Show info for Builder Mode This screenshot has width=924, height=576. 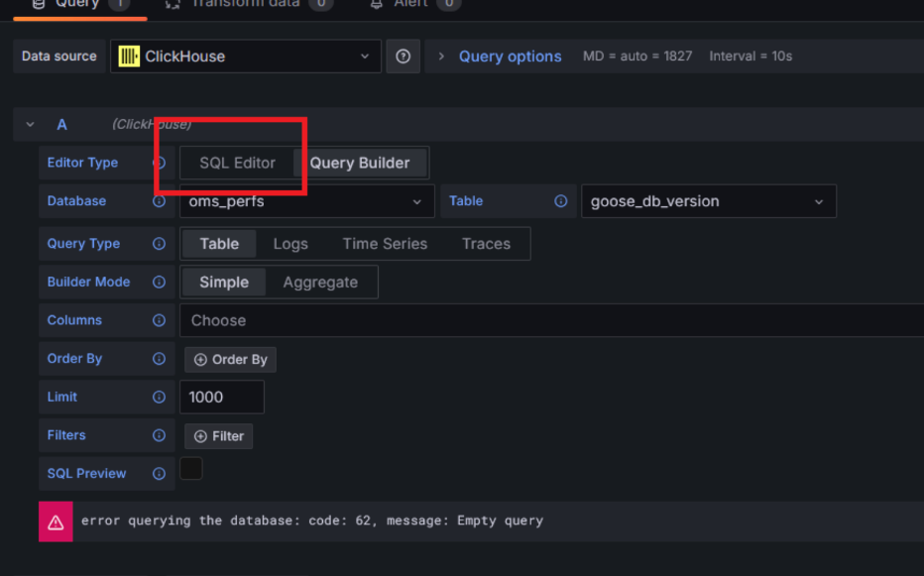(x=159, y=282)
